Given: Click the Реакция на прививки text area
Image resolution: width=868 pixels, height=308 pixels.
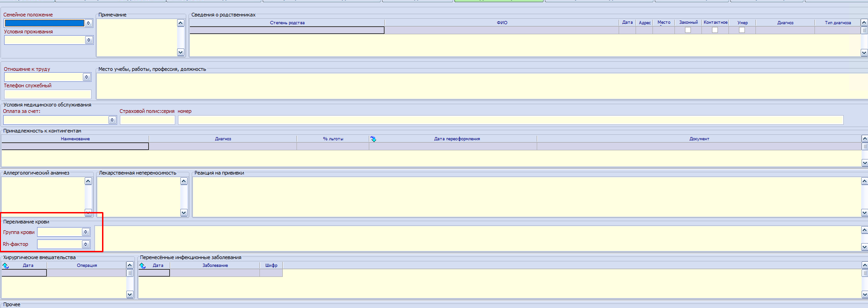Looking at the screenshot, I should [526, 196].
